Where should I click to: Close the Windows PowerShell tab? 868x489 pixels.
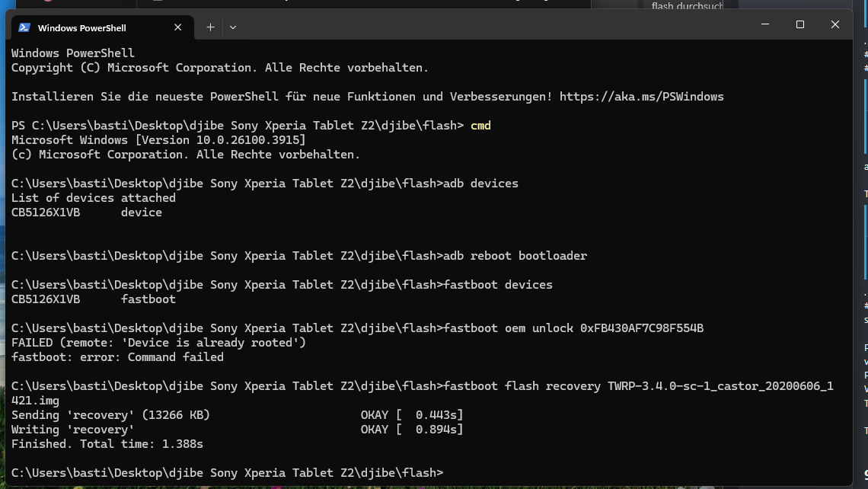tap(177, 27)
